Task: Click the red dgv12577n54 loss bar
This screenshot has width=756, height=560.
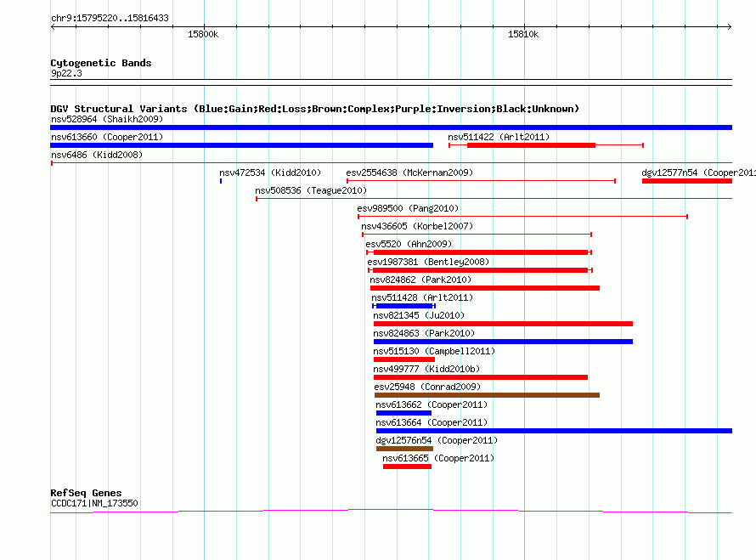Action: click(x=687, y=181)
